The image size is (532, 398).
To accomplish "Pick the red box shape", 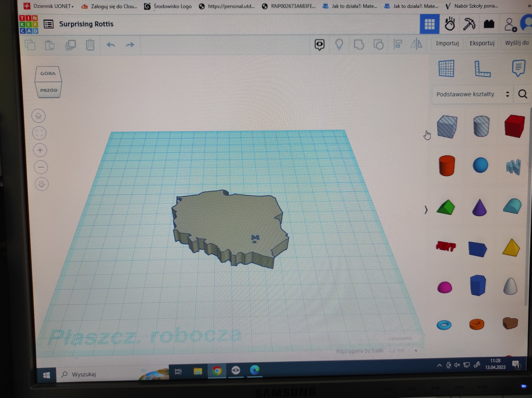I will (x=514, y=126).
